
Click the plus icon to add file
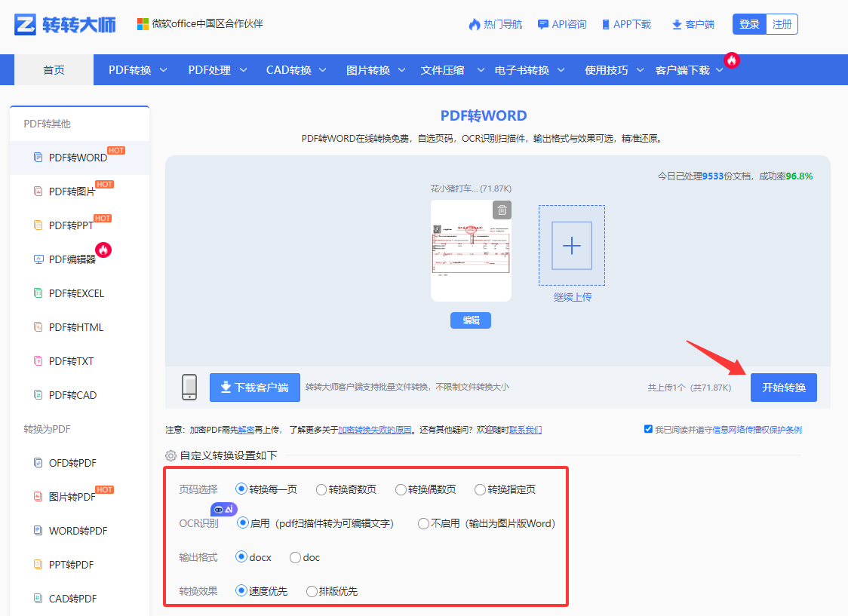572,245
